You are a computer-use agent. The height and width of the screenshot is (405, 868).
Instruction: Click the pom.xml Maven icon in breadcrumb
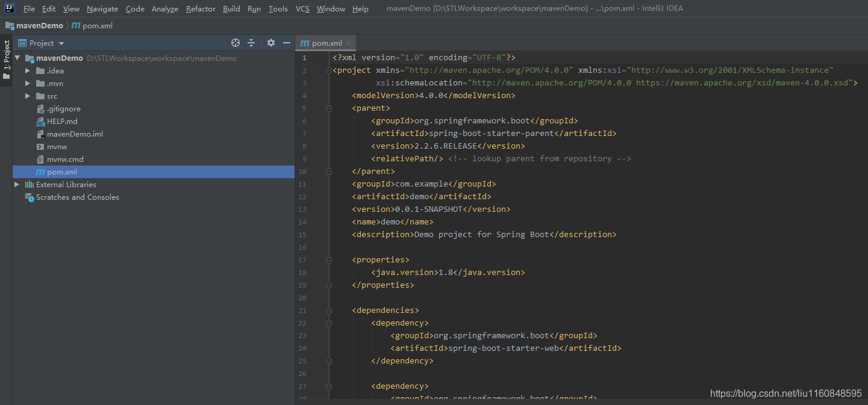[x=76, y=26]
